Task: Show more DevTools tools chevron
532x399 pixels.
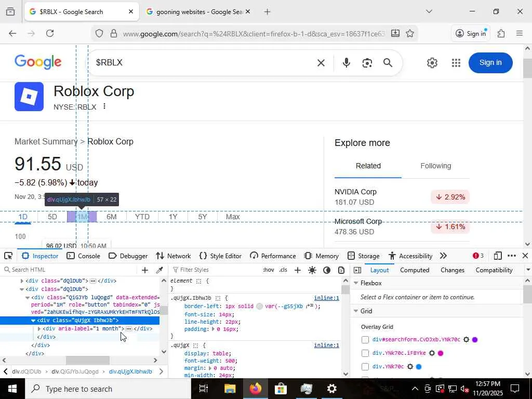Action: pyautogui.click(x=443, y=256)
